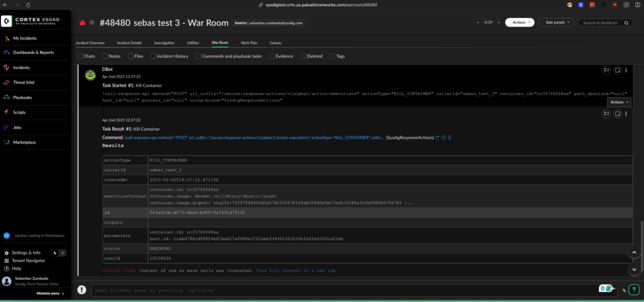The image size is (644, 302).
Task: Check Commands and playbook tasks filter
Action: [x=198, y=56]
